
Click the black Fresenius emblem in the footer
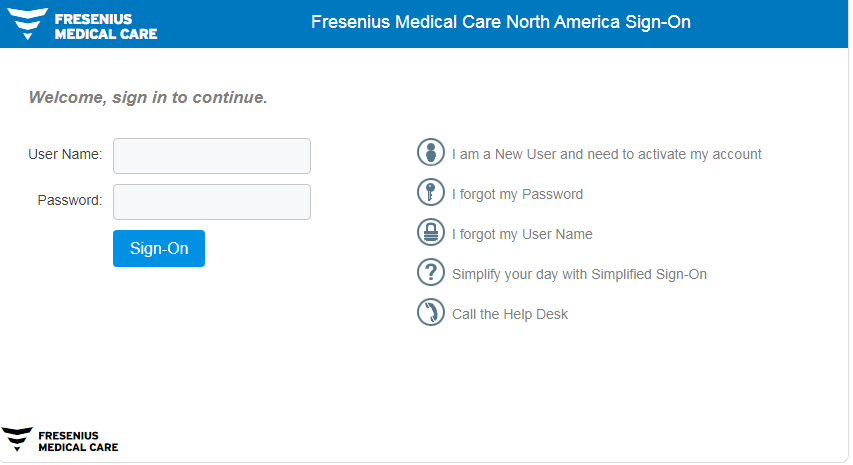(17, 439)
